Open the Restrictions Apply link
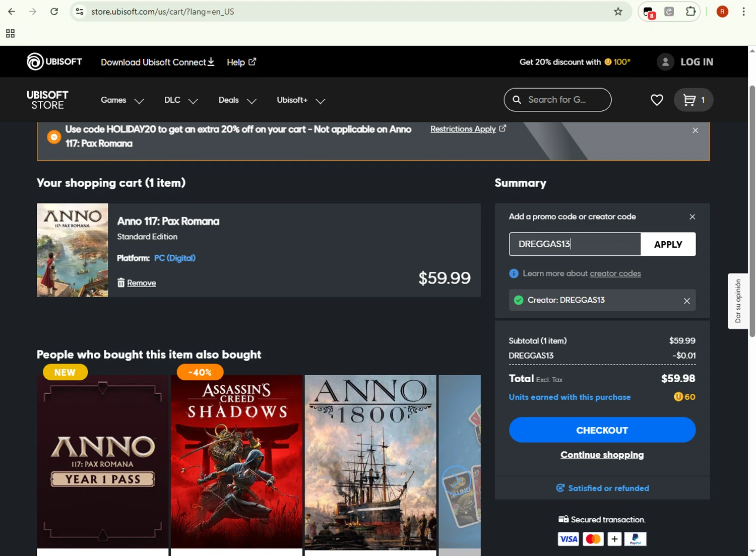Screen dimensions: 756x556 [x=468, y=129]
